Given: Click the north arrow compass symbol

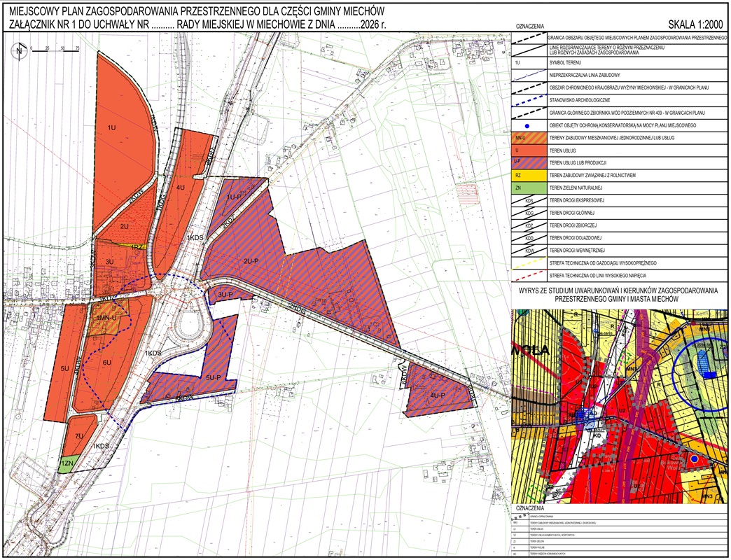Looking at the screenshot, I should (19, 51).
